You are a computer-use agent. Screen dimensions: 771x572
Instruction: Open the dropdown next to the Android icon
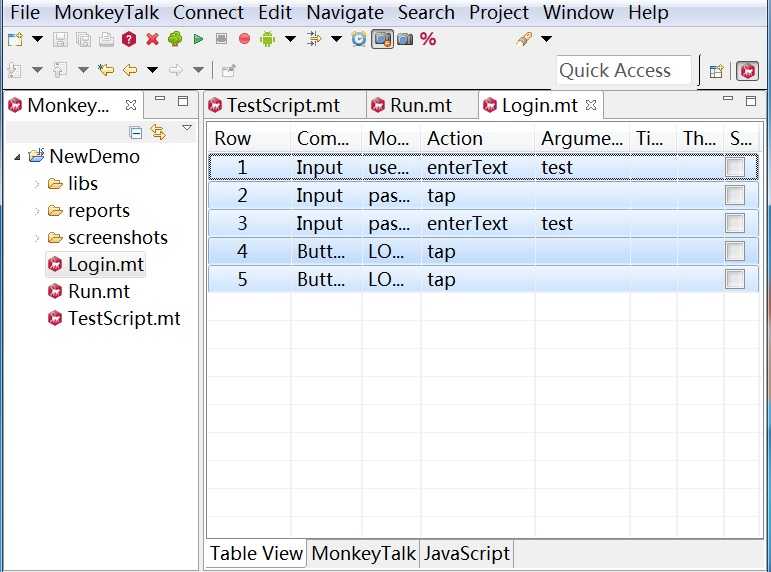tap(291, 39)
